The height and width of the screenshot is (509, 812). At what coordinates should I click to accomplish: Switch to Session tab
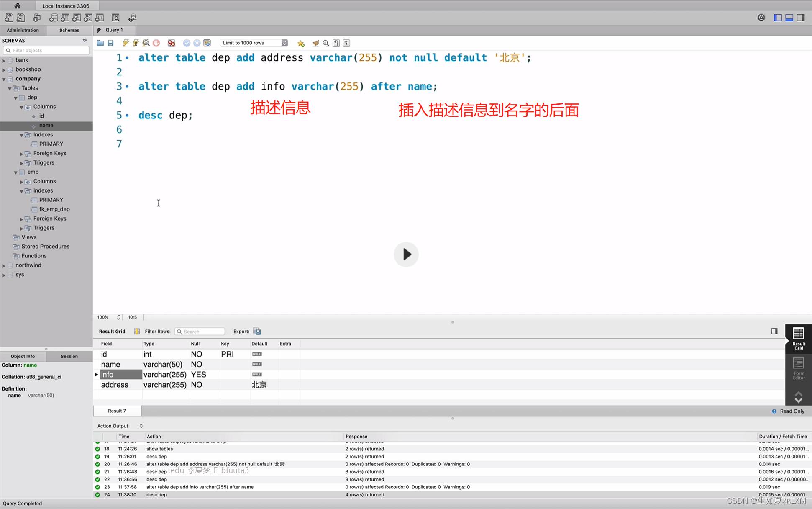(x=69, y=356)
